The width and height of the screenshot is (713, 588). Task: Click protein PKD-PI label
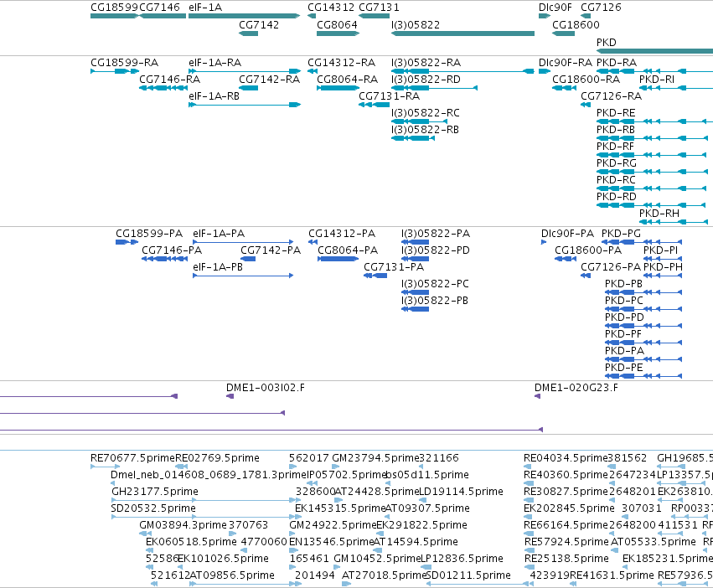point(661,250)
